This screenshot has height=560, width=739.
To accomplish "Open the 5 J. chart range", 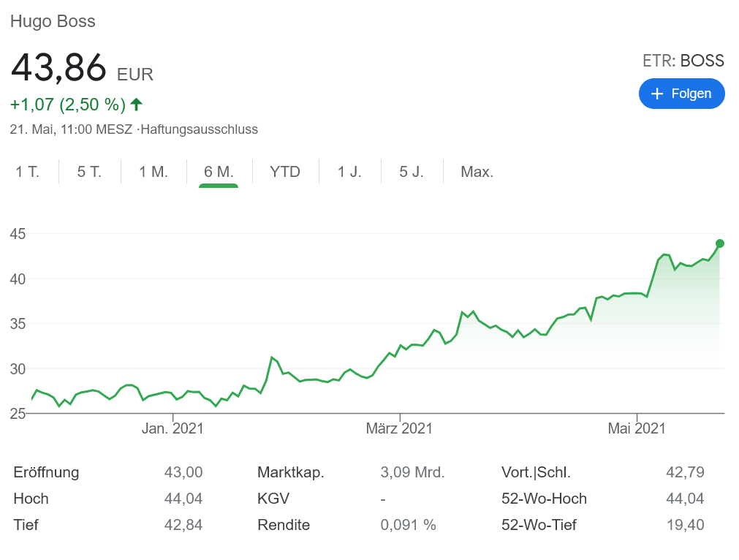I will [x=412, y=172].
